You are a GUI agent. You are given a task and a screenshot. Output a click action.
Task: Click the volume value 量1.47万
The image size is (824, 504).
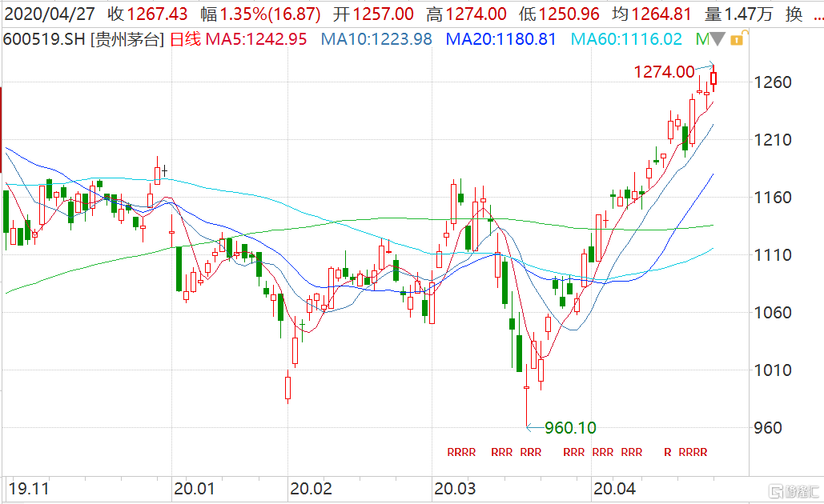point(738,14)
